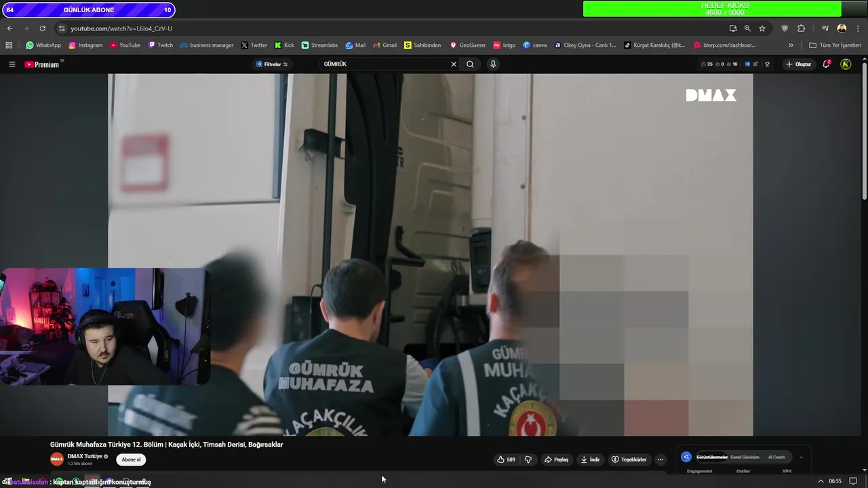Viewport: 868px width, 488px height.
Task: Open the YouTube bookmark
Action: pos(125,45)
